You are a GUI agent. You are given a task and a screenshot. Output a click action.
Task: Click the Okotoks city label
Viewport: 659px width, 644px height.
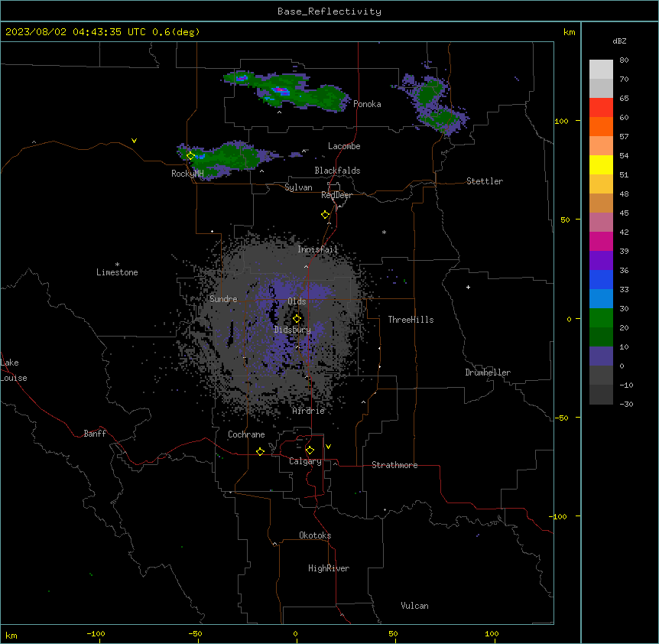(x=315, y=535)
